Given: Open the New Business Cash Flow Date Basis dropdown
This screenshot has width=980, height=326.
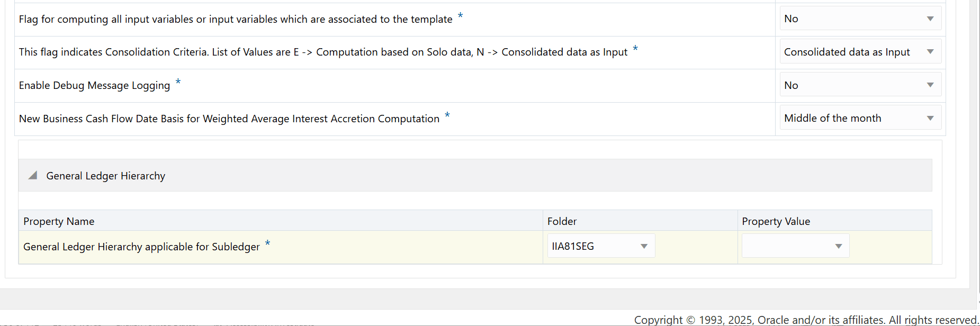Looking at the screenshot, I should pyautogui.click(x=859, y=117).
